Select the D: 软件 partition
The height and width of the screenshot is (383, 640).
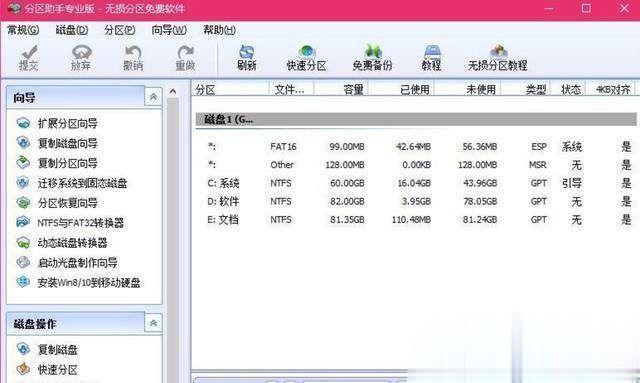point(416,201)
